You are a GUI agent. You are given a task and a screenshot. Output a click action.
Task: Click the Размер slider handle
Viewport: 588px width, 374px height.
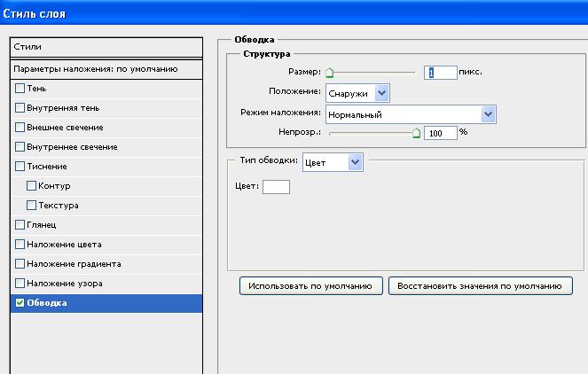(x=329, y=74)
